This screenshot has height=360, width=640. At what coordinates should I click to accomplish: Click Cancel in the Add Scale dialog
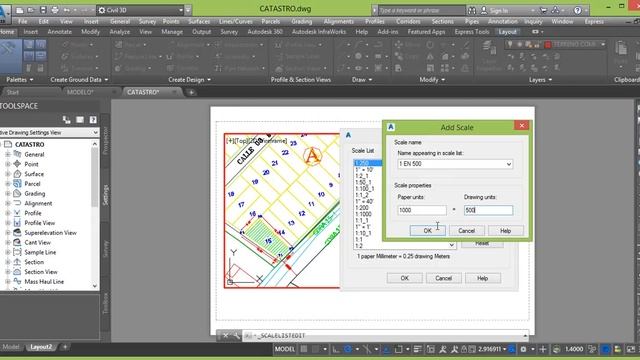466,231
